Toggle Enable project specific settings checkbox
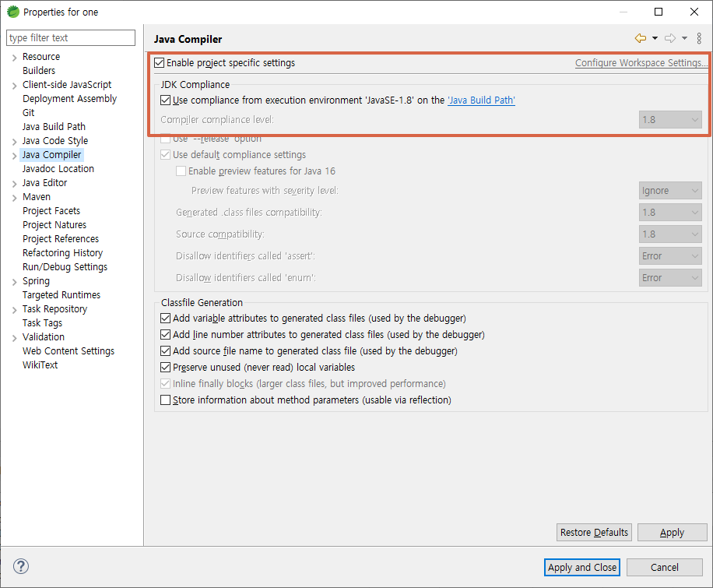This screenshot has height=588, width=713. point(159,63)
